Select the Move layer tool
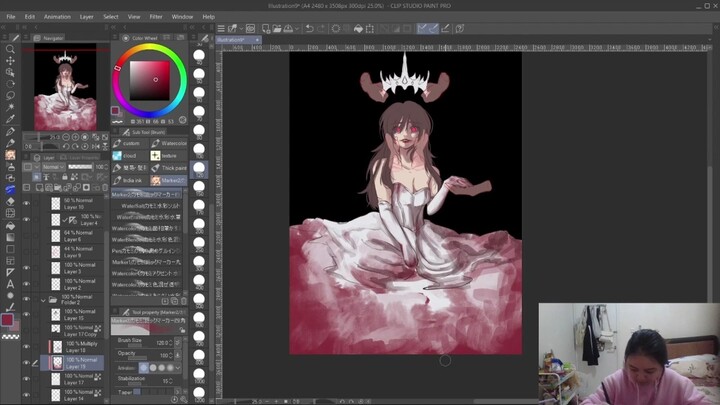Viewport: 720px width, 405px height. pyautogui.click(x=10, y=60)
